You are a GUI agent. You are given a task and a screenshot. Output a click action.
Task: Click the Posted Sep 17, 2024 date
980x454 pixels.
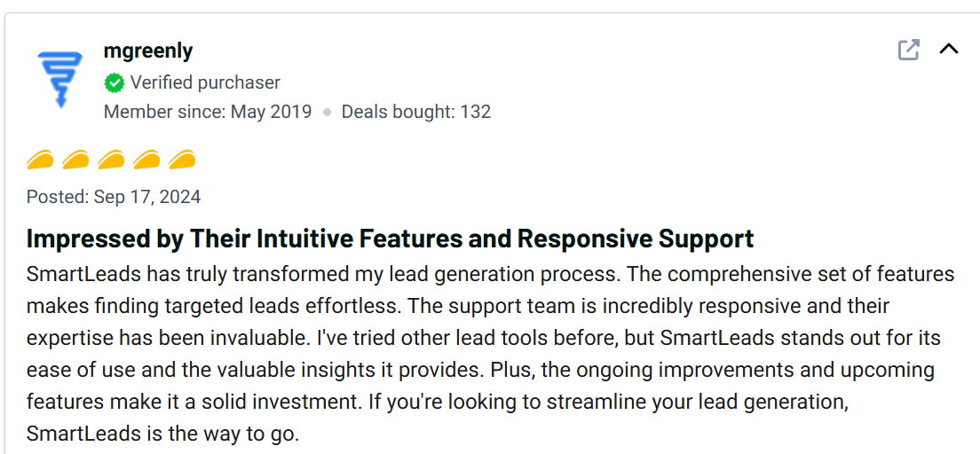114,197
